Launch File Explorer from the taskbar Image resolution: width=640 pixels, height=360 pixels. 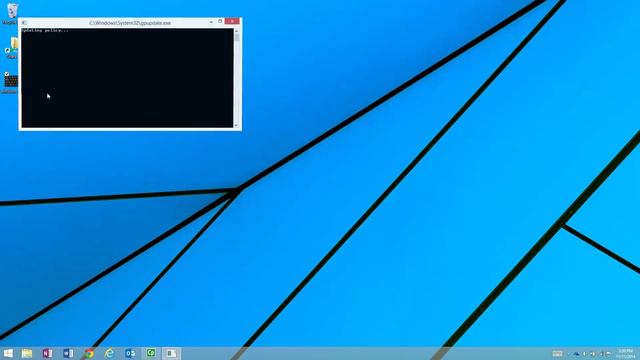coord(27,353)
